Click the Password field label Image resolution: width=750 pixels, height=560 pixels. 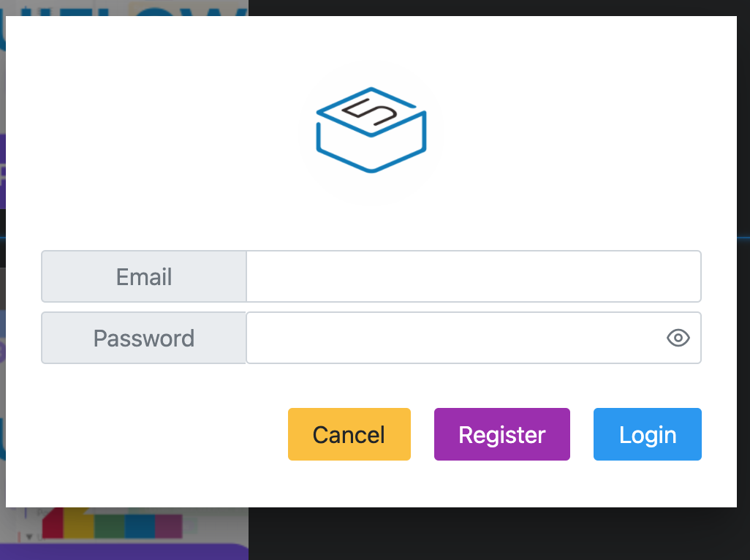click(x=144, y=338)
